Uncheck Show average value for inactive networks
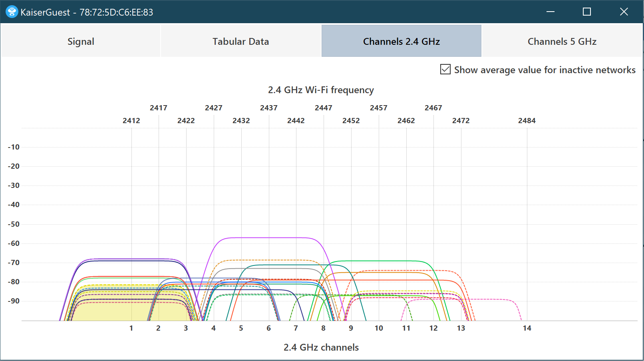 [445, 70]
